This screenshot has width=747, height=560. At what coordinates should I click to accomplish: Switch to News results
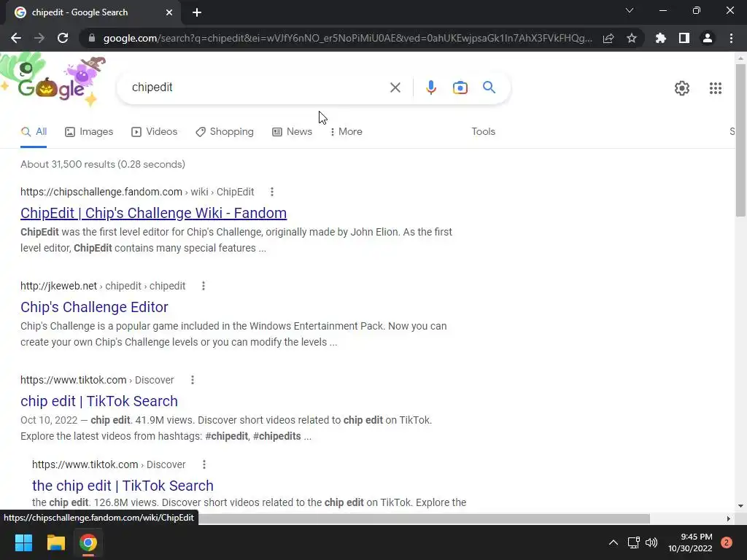[x=292, y=132]
